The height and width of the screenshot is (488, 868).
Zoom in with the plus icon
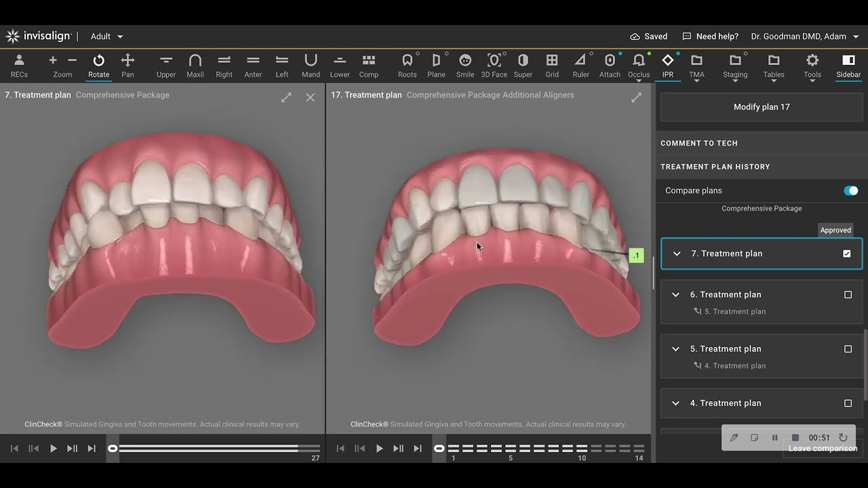[53, 60]
